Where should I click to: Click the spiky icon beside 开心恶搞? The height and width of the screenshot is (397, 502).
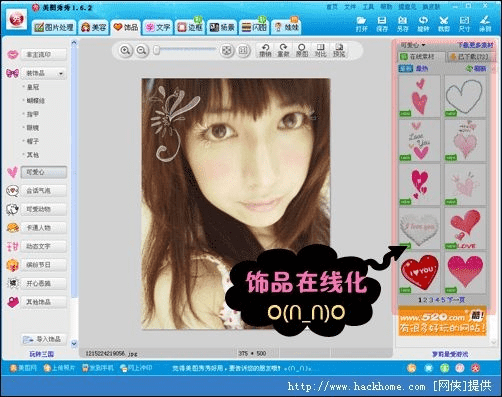coord(13,284)
